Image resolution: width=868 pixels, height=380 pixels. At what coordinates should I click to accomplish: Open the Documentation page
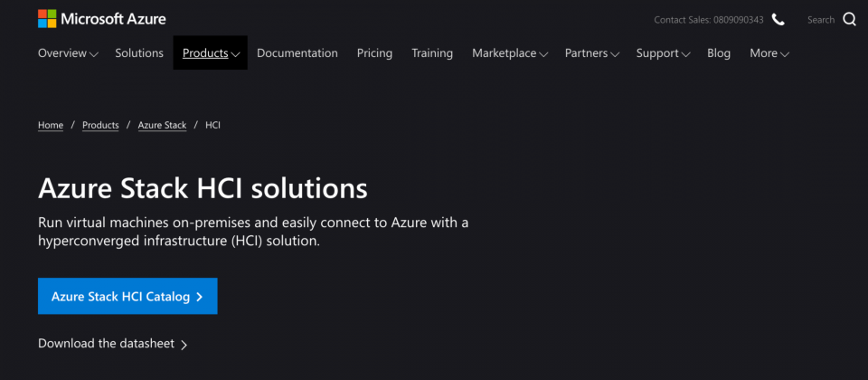coord(297,53)
